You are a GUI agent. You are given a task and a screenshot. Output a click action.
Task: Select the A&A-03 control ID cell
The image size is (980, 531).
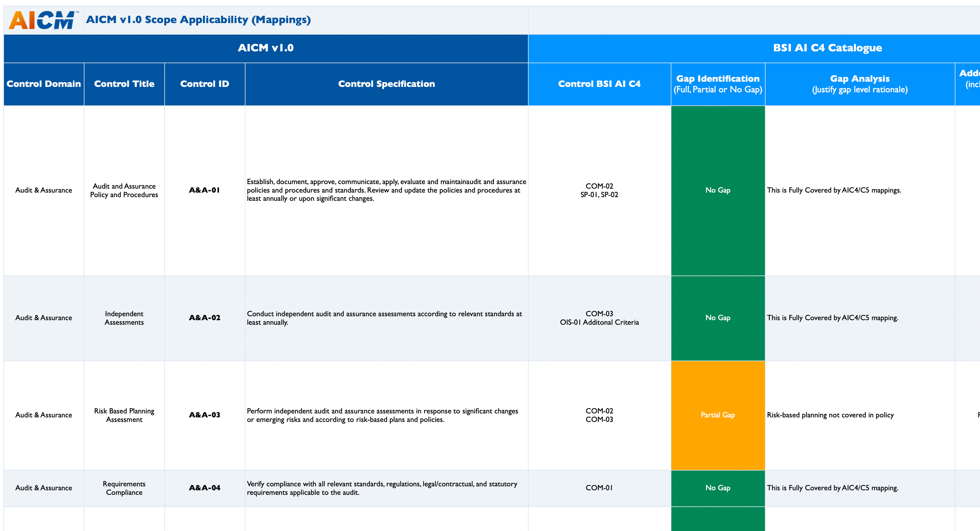205,415
